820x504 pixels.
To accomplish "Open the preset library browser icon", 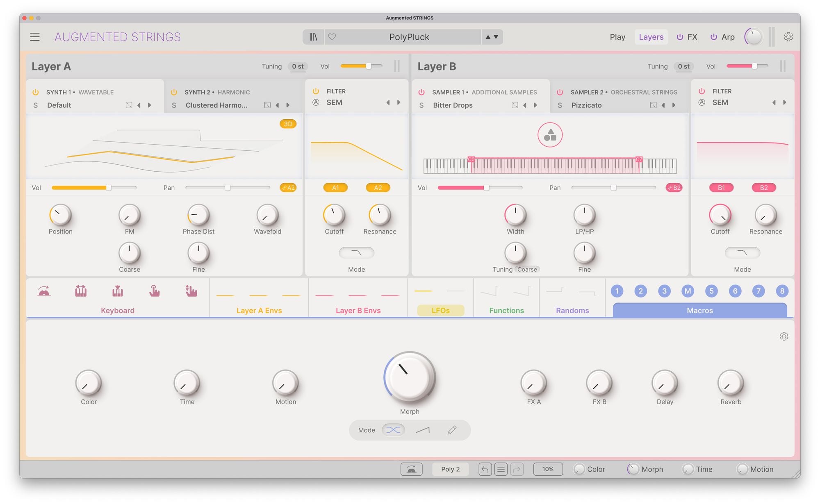I will pyautogui.click(x=313, y=37).
